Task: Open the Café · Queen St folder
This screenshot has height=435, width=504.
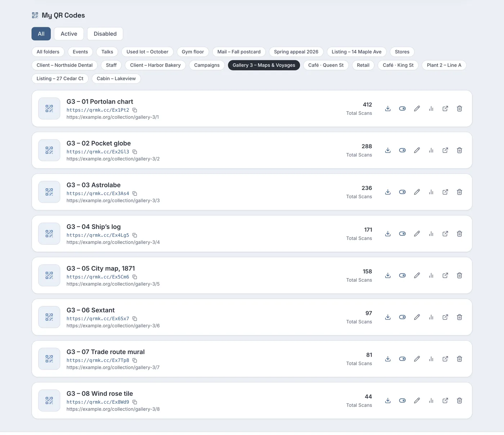Action: point(326,65)
